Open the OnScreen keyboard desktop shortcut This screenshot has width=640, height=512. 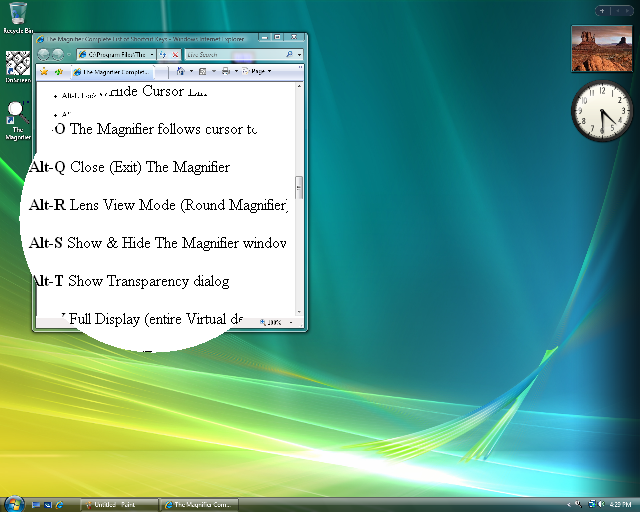[18, 66]
